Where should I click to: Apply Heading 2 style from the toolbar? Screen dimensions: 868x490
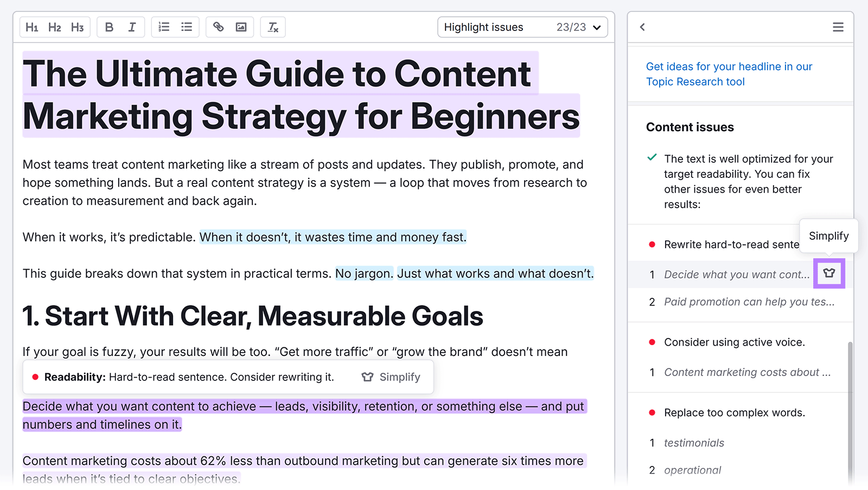(54, 27)
